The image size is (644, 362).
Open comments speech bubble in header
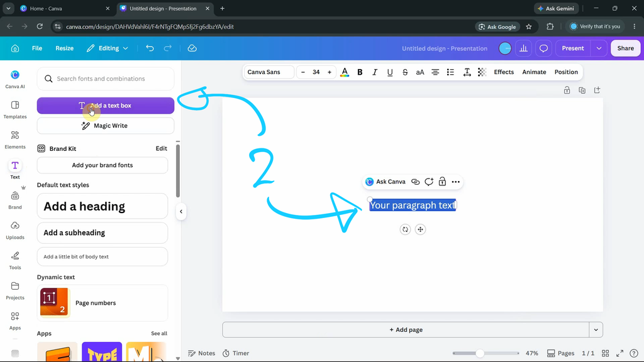[x=544, y=48]
